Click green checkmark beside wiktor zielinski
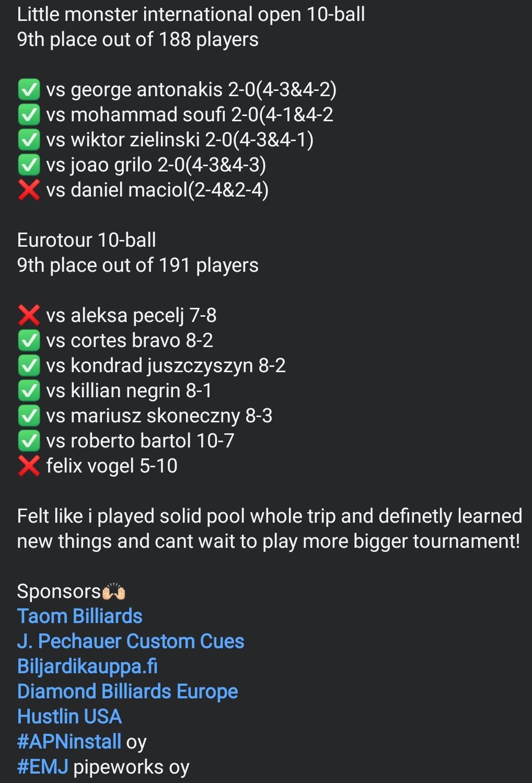This screenshot has height=783, width=532. click(29, 140)
